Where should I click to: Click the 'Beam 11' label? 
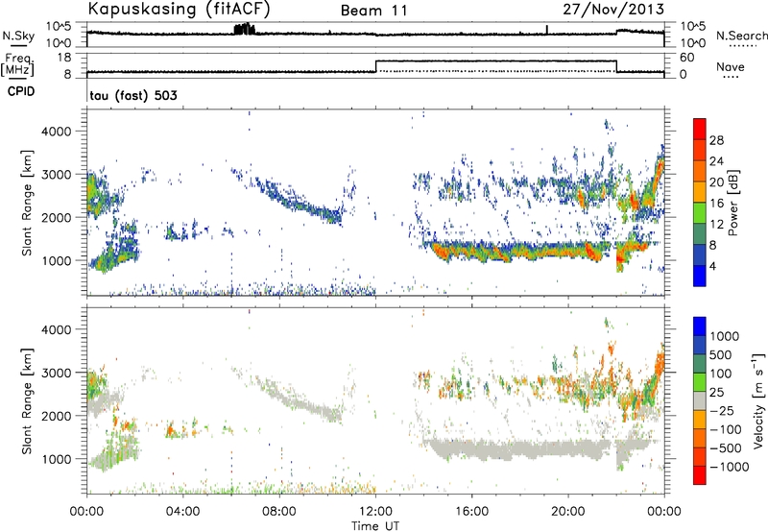point(373,11)
